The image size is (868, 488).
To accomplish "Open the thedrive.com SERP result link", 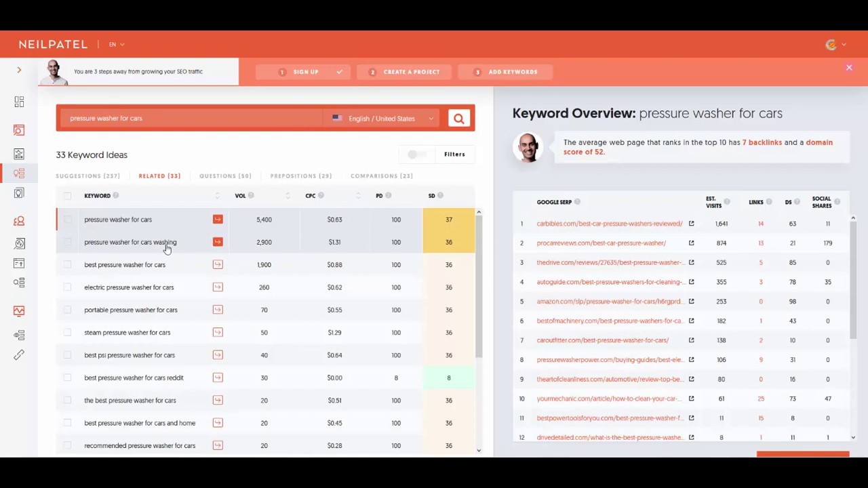I will tap(610, 262).
